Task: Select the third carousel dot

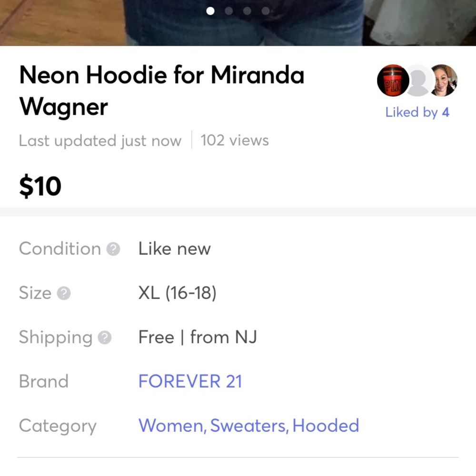Action: (247, 11)
